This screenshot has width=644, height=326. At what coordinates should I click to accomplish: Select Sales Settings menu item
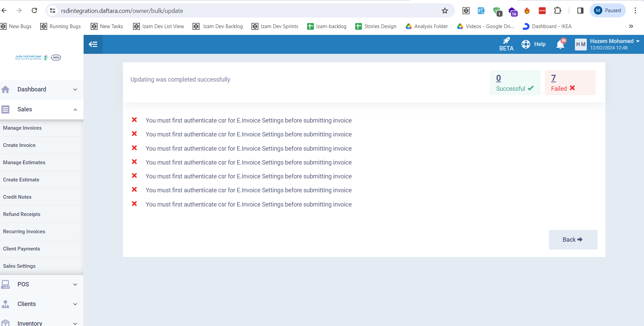pyautogui.click(x=19, y=266)
